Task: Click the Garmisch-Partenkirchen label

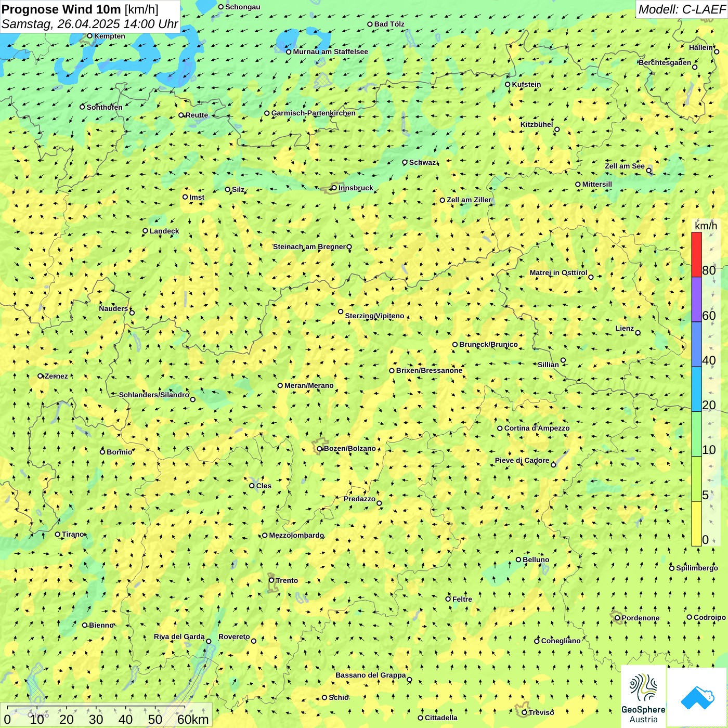Action: tap(314, 113)
